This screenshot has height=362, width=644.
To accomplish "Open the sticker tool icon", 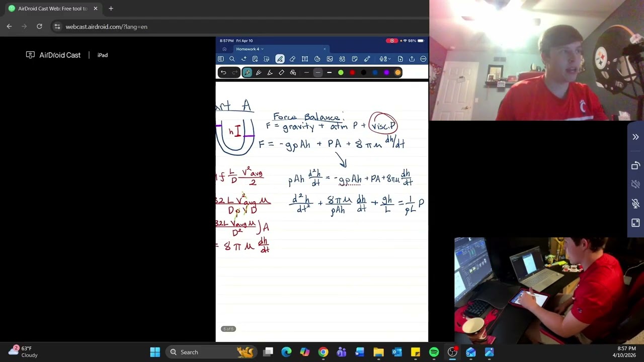I will 317,59.
